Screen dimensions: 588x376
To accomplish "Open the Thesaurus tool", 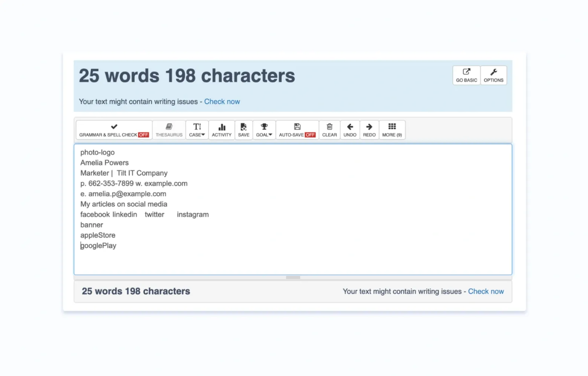I will pyautogui.click(x=169, y=130).
